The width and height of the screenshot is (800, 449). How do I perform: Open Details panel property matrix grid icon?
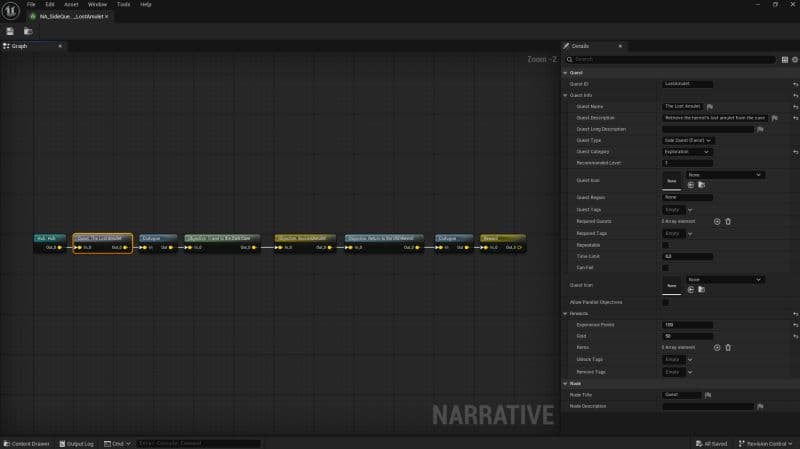coord(785,60)
